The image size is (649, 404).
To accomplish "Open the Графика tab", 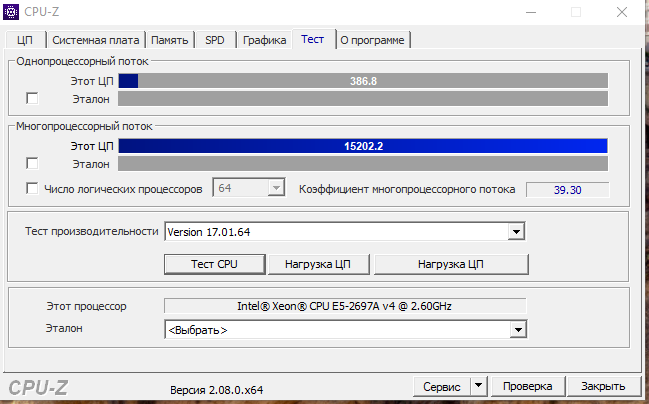I will pyautogui.click(x=264, y=40).
